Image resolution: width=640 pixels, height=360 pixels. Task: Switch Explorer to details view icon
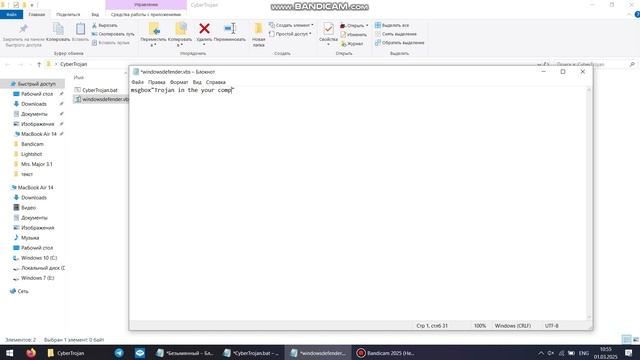click(626, 339)
